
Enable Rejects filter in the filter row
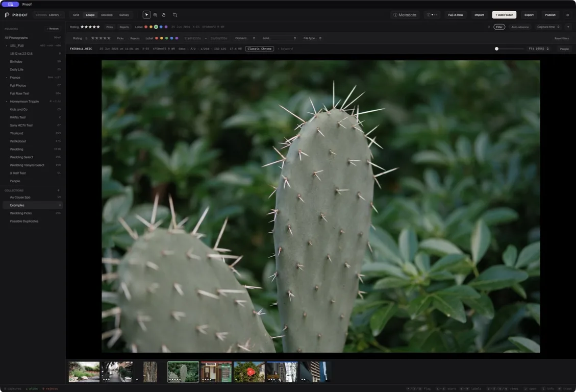click(x=135, y=38)
